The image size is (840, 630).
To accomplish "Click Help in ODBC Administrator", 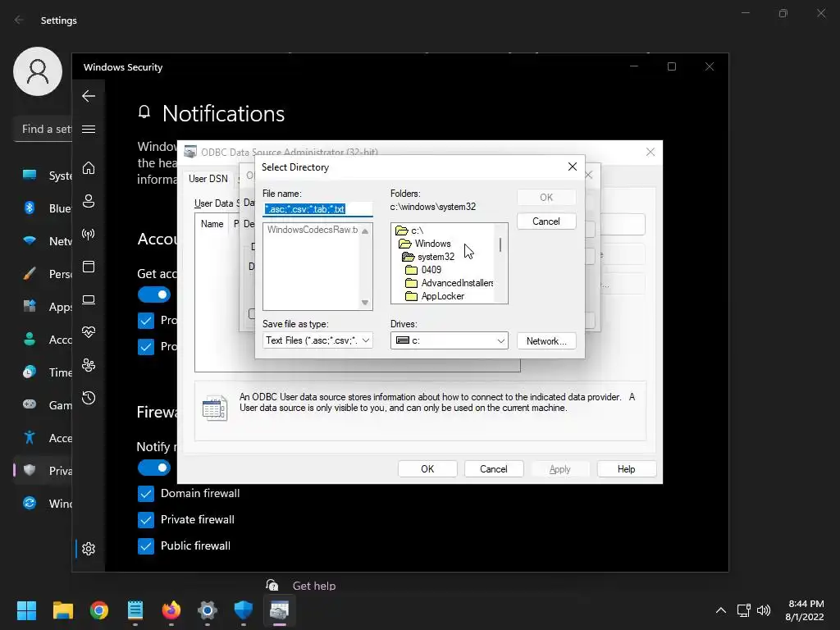I will coord(626,468).
